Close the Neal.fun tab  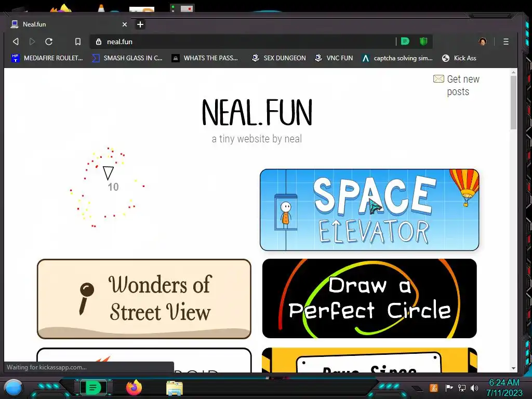[125, 24]
